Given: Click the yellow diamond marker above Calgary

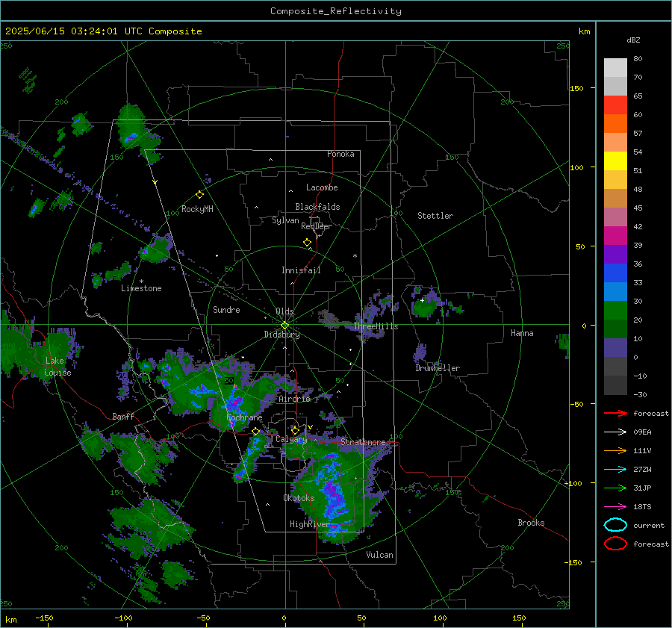Looking at the screenshot, I should (x=295, y=430).
